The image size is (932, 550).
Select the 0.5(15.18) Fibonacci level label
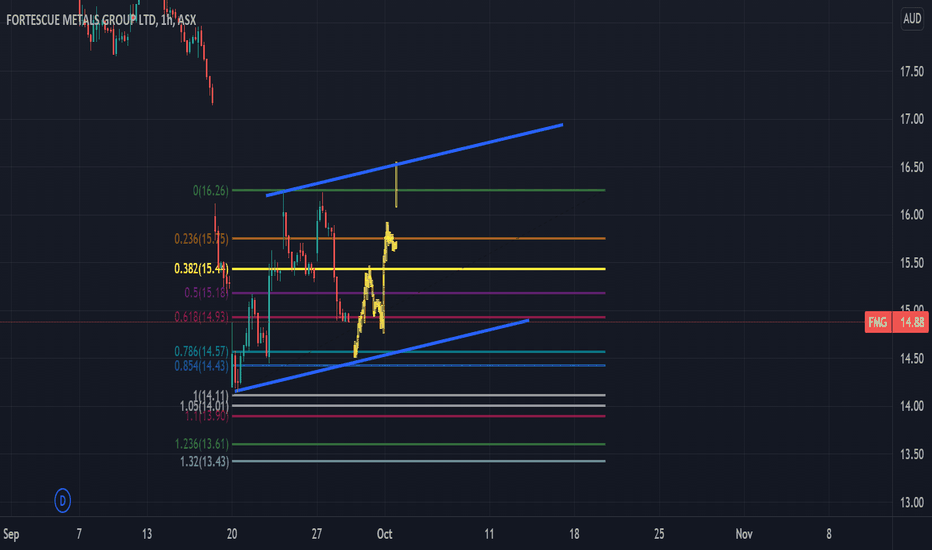206,293
